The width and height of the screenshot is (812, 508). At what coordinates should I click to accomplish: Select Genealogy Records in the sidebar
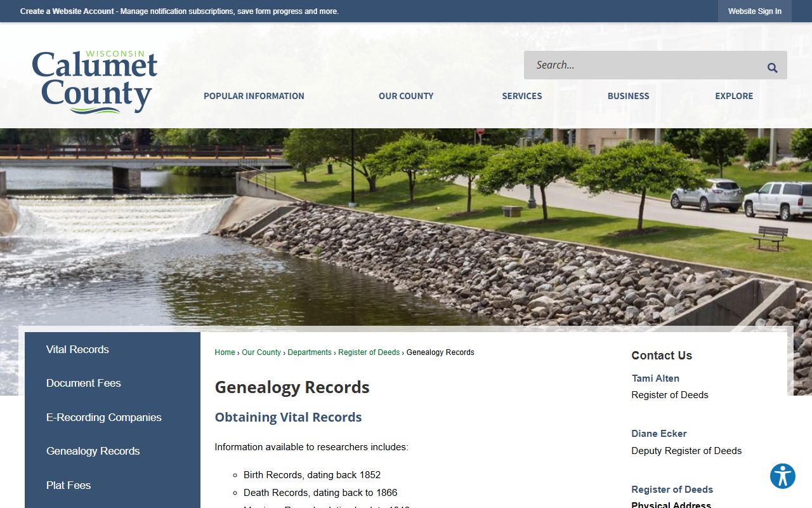tap(93, 451)
